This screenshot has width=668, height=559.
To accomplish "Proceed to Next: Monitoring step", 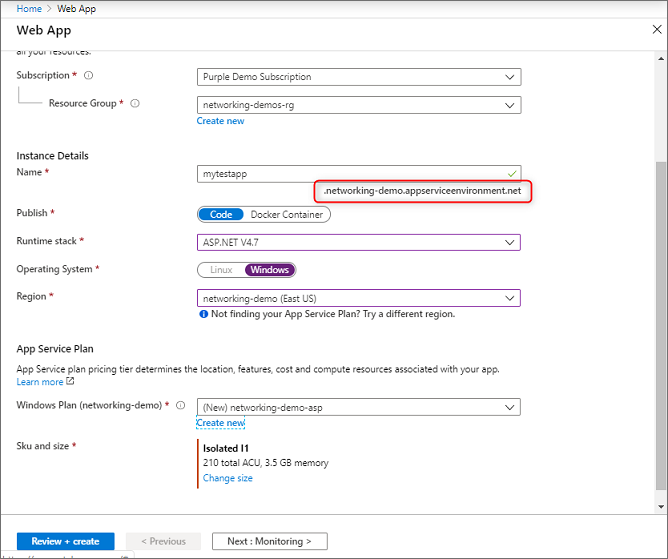I will 269,541.
